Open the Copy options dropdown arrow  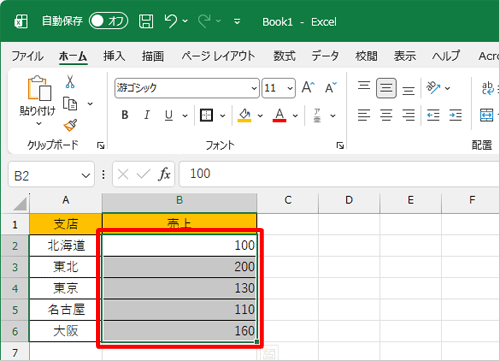pyautogui.click(x=90, y=104)
